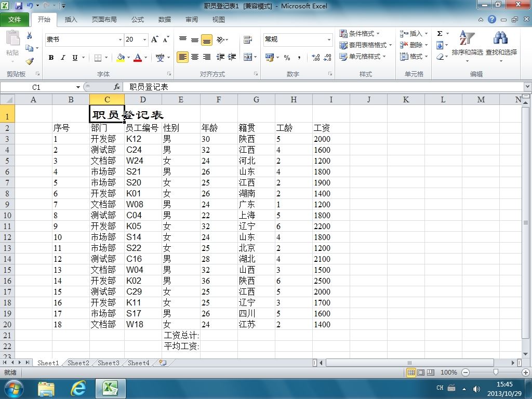Screen dimensions: 532x399
Task: Decrease decimal places icon
Action: 327,58
